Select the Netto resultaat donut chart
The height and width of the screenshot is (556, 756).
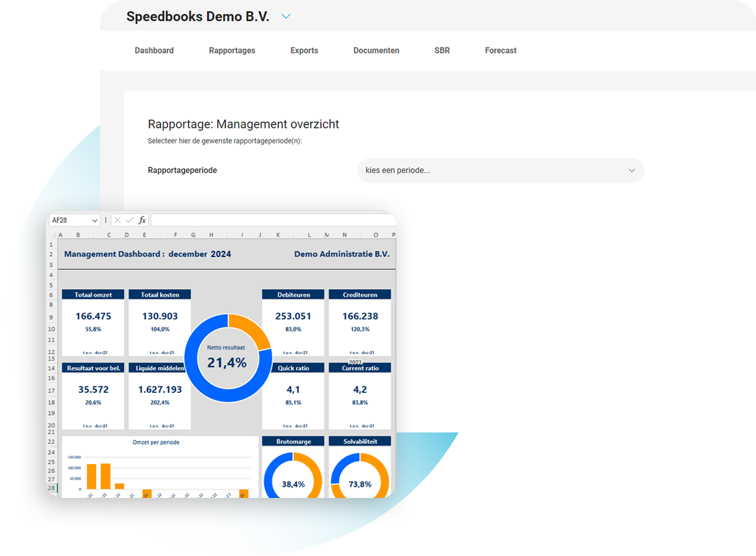point(228,358)
